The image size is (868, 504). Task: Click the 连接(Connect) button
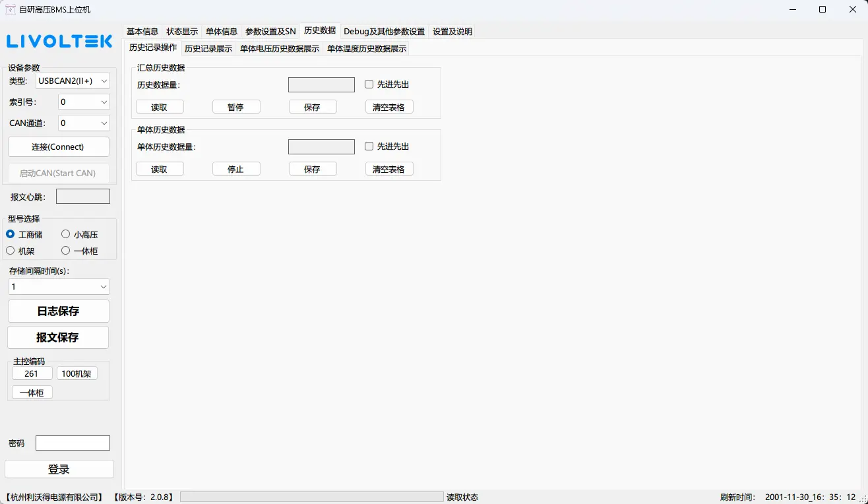(x=58, y=147)
